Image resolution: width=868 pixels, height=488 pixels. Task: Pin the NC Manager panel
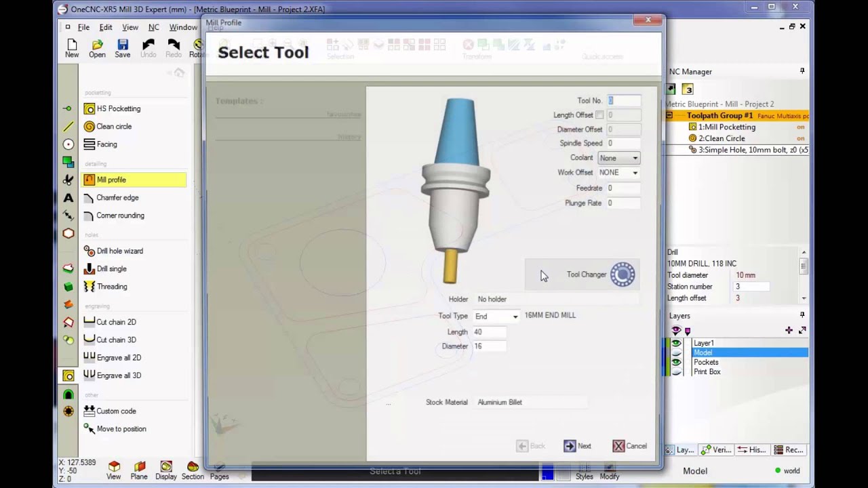(x=802, y=71)
